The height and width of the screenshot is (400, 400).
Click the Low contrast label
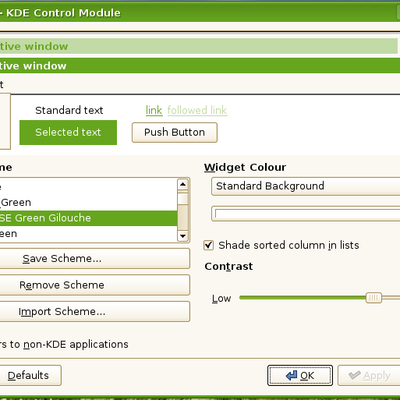click(x=221, y=298)
